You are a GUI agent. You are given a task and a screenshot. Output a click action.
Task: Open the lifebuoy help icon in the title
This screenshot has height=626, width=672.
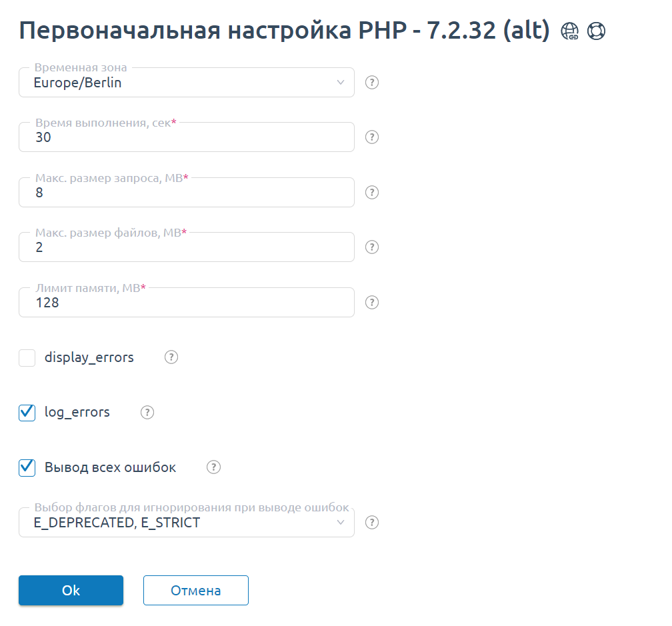pos(596,31)
